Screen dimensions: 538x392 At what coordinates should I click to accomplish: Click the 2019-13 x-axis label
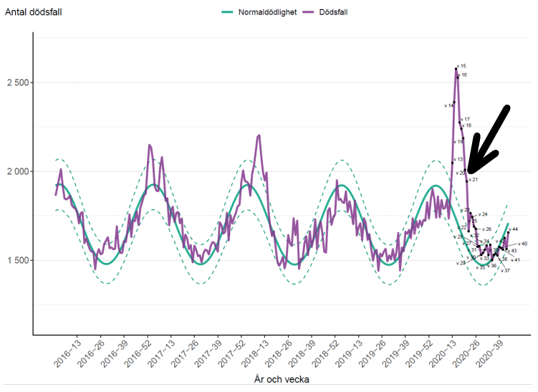point(349,353)
